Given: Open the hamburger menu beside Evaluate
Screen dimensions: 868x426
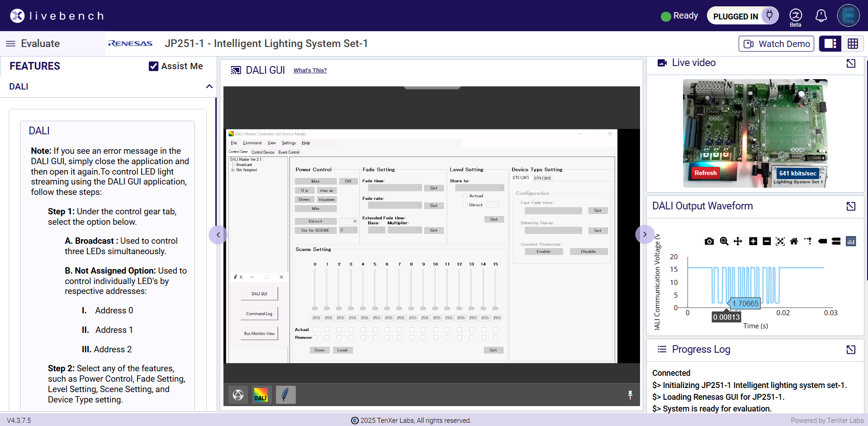Looking at the screenshot, I should click(10, 43).
